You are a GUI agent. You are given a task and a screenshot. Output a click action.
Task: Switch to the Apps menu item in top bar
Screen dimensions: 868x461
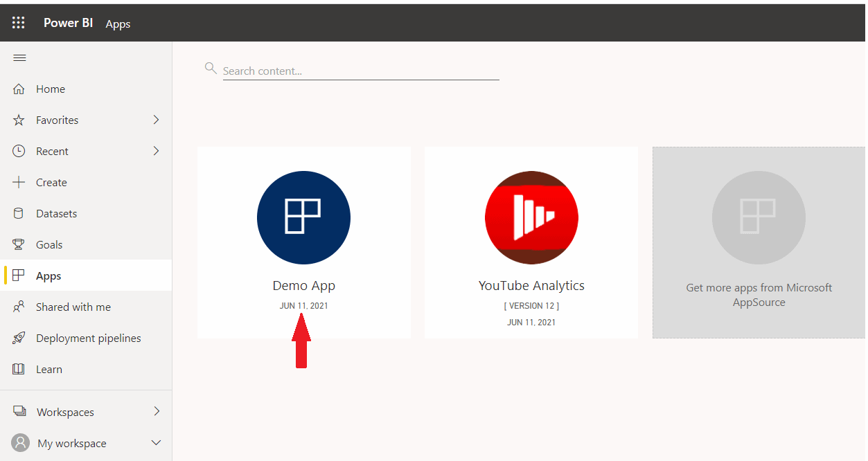click(x=118, y=23)
